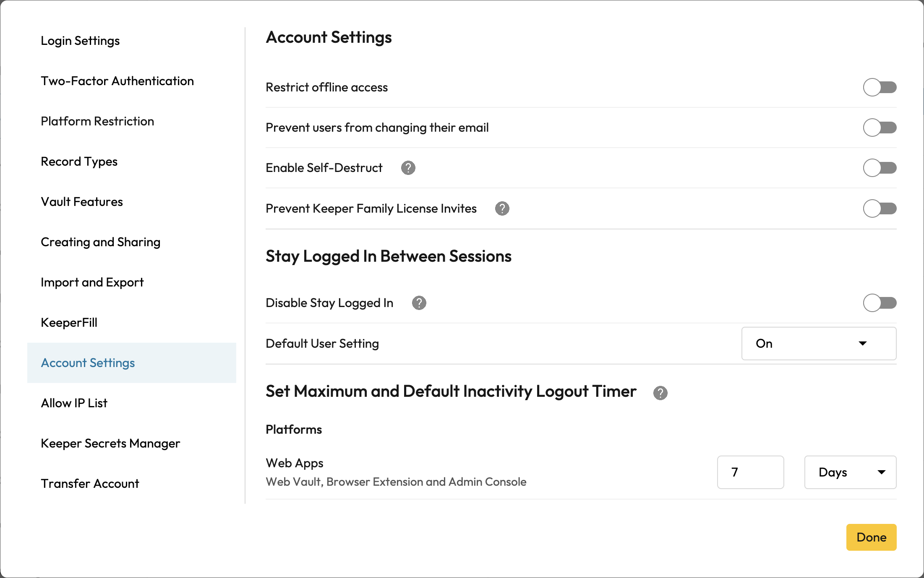Click help icon beside Inactivity Logout Timer heading
This screenshot has width=924, height=578.
point(660,393)
